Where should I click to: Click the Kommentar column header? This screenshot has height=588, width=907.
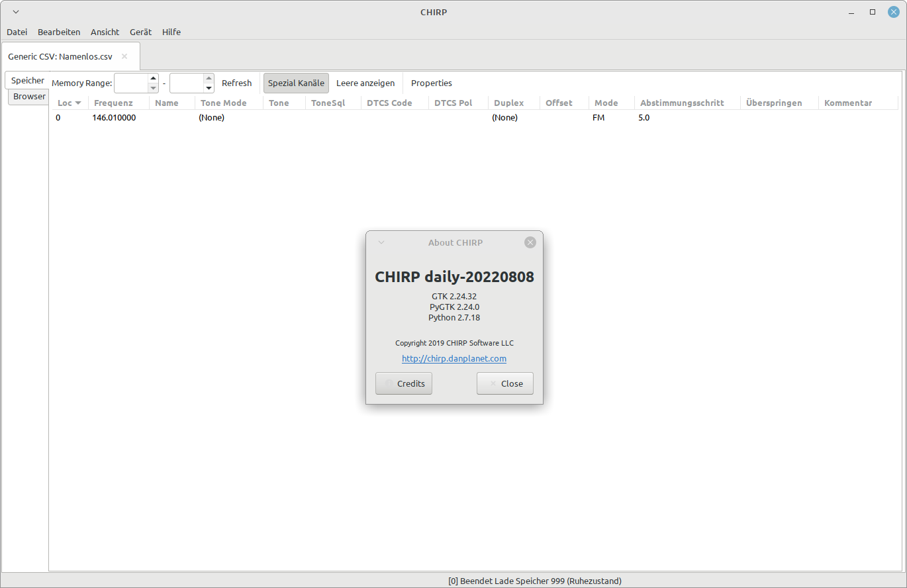pos(858,103)
